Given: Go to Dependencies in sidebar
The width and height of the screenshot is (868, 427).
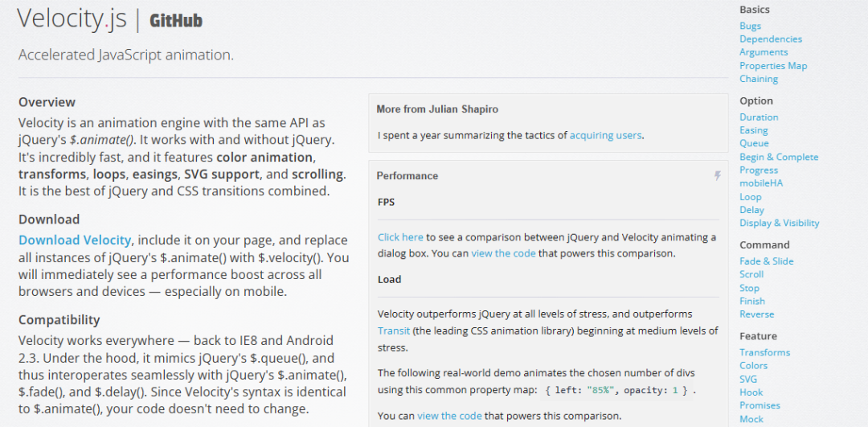Looking at the screenshot, I should tap(771, 39).
